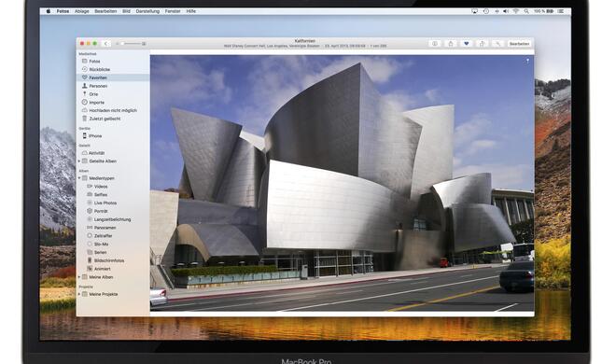Open the volume icon in the menu bar
616x364 pixels.
(x=506, y=11)
